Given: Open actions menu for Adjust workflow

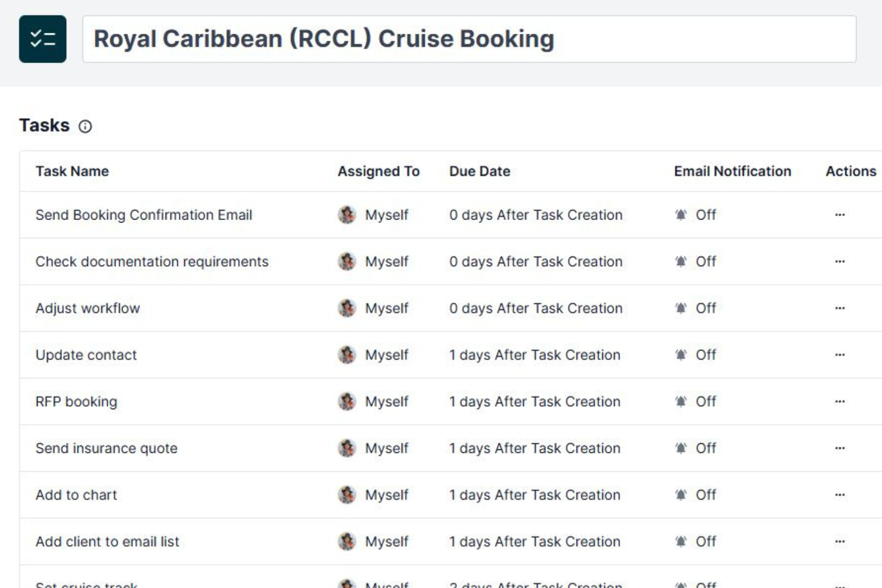Looking at the screenshot, I should click(x=840, y=308).
